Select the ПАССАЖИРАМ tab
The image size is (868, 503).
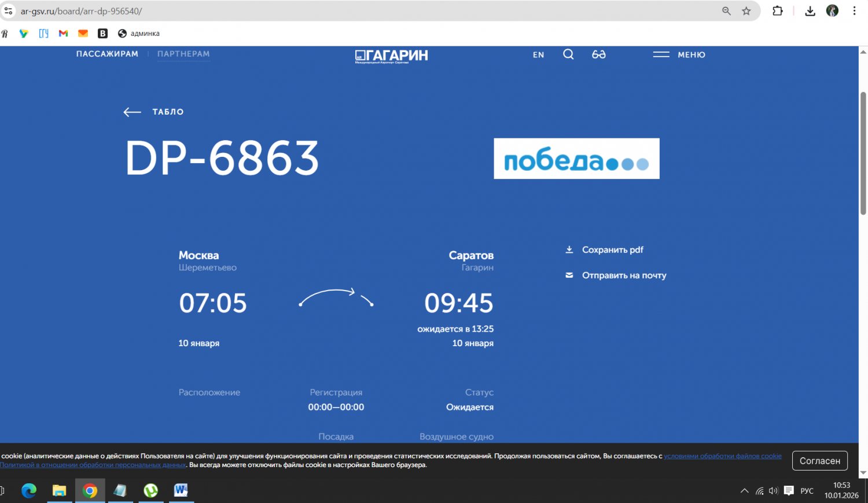coord(107,54)
